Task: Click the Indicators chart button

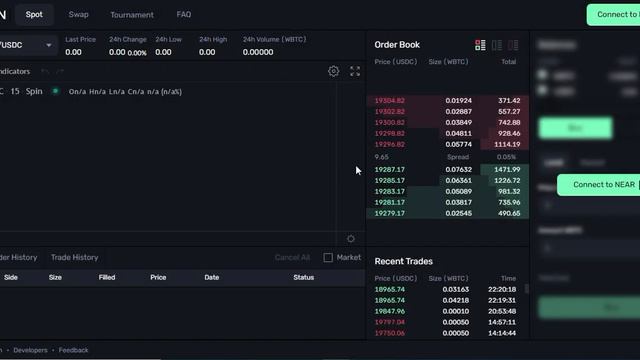Action: (x=15, y=71)
